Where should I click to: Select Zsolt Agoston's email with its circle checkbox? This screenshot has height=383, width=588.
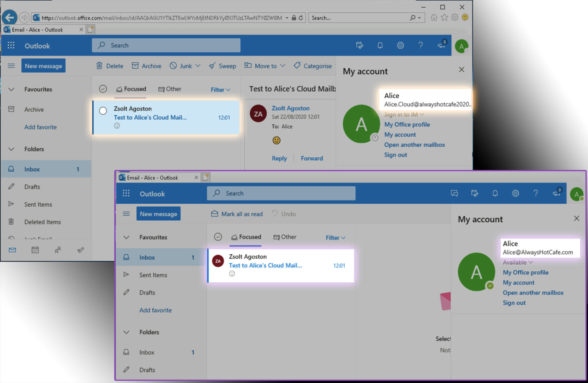coord(103,111)
